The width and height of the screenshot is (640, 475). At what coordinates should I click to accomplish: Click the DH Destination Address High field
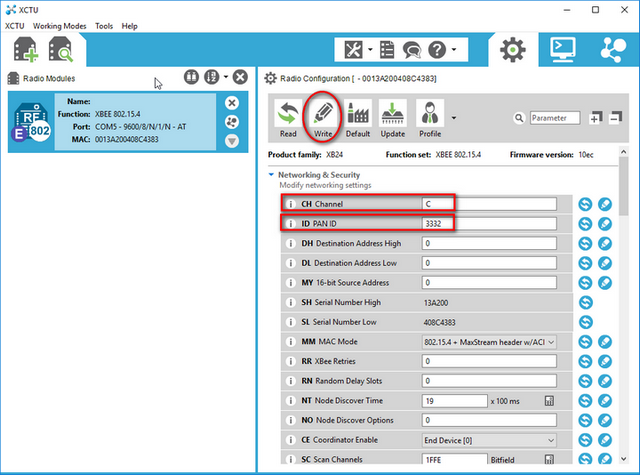(489, 243)
